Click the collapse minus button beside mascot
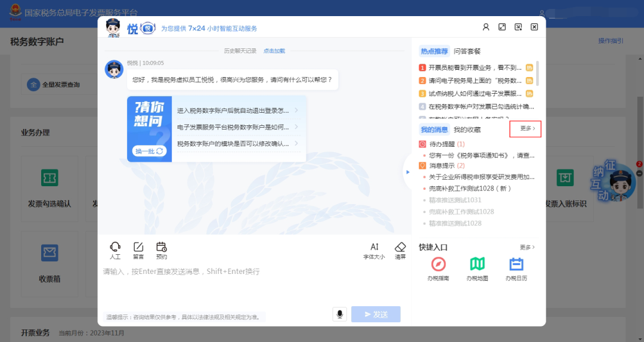This screenshot has height=342, width=644. tap(639, 173)
